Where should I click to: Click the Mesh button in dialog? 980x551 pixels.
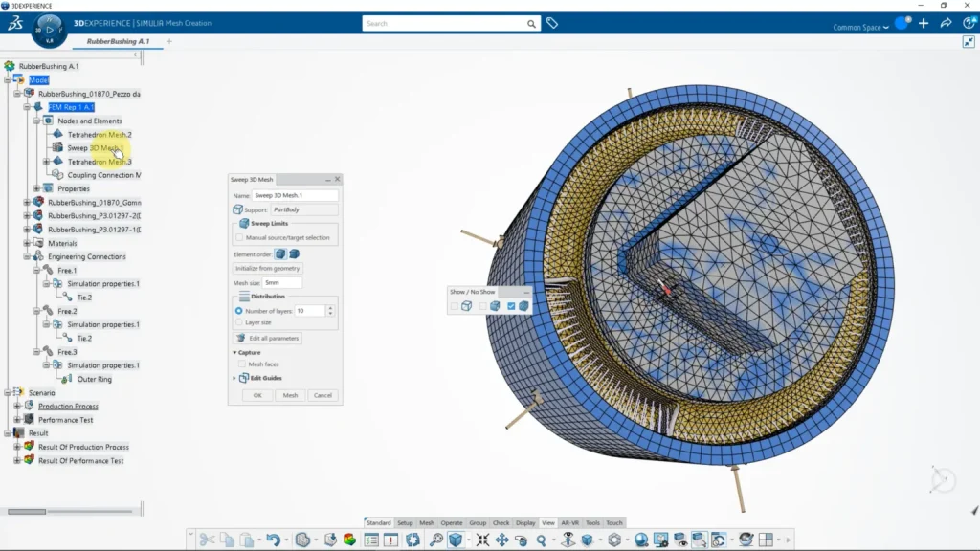(290, 395)
